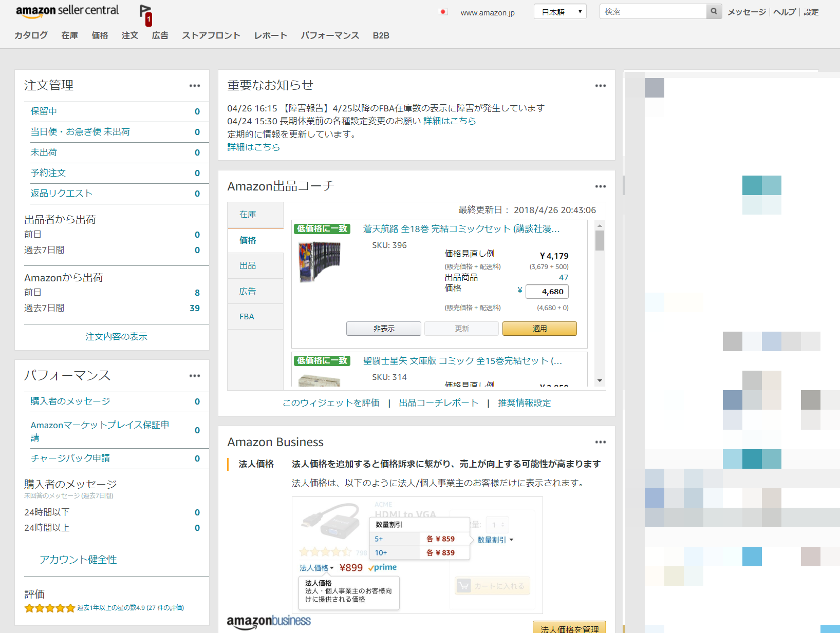Open the 日本語 language dropdown
The height and width of the screenshot is (633, 840).
click(x=560, y=12)
